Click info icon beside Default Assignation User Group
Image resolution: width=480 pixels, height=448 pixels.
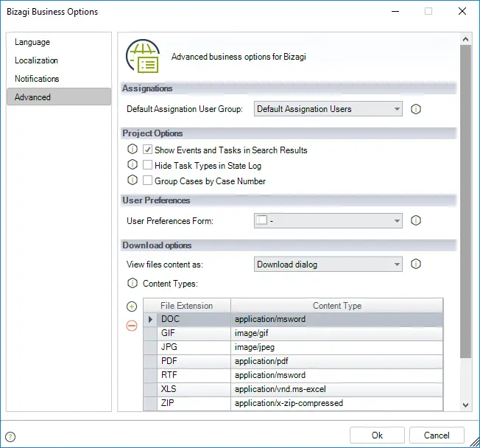[x=415, y=109]
